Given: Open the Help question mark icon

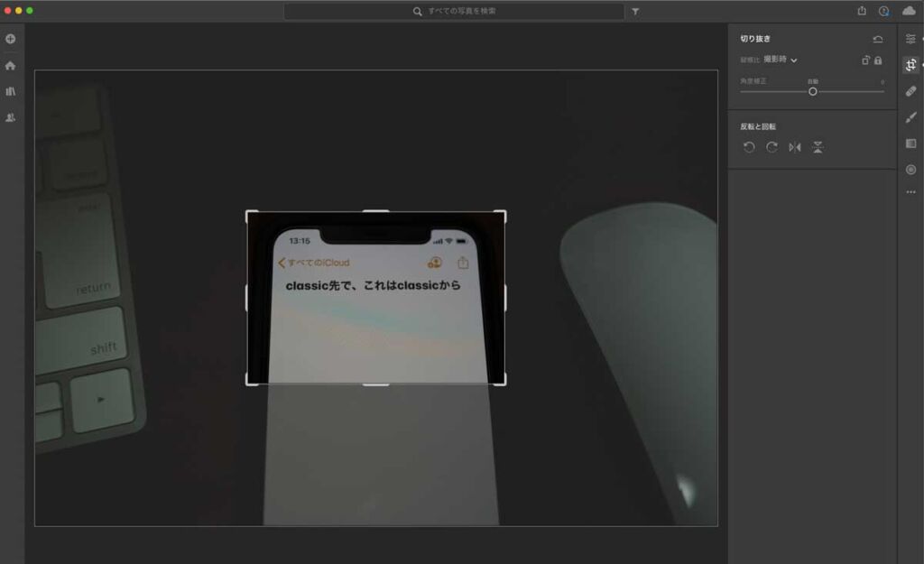Looking at the screenshot, I should (884, 11).
